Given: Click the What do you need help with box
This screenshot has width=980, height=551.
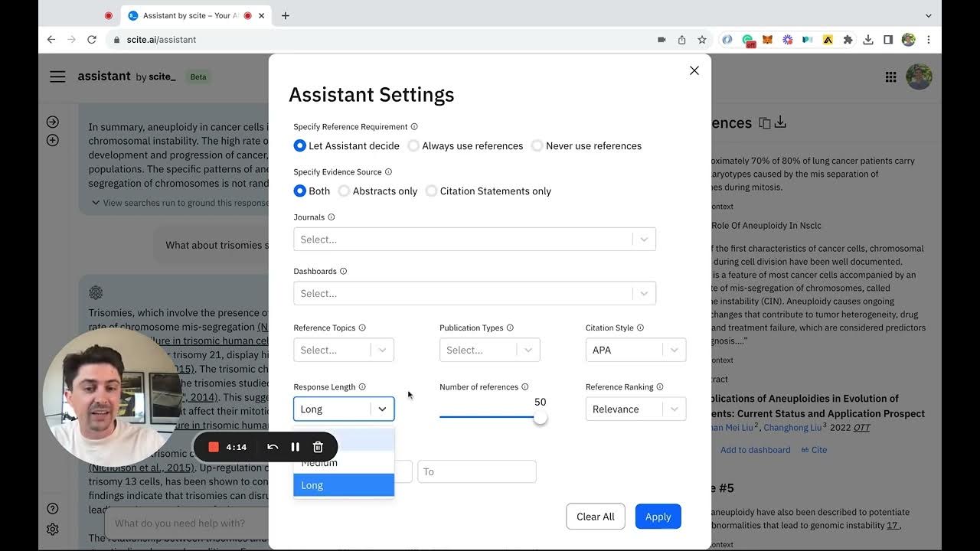Looking at the screenshot, I should (x=188, y=523).
